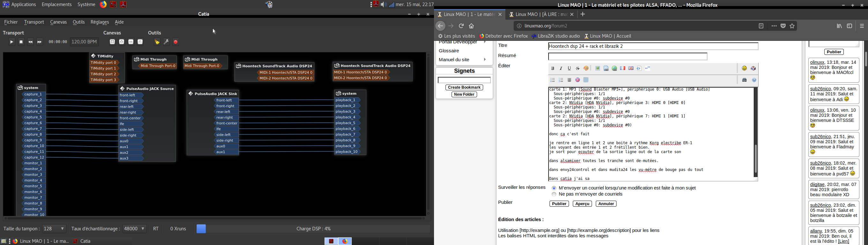Insert French flag language tag
Viewport: 868px width, 245px height.
click(x=623, y=68)
